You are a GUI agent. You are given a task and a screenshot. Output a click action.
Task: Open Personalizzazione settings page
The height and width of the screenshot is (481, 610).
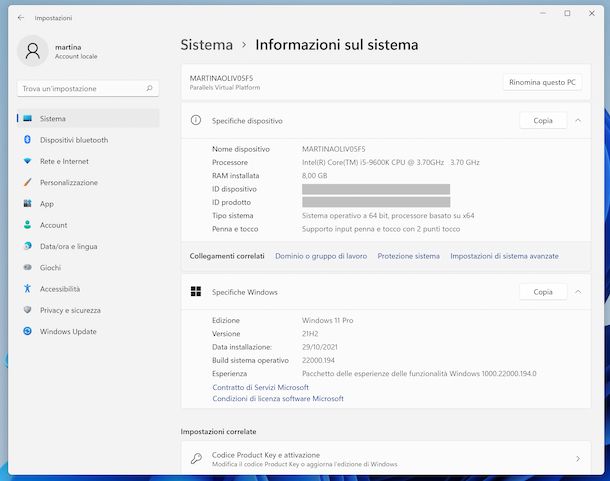pyautogui.click(x=88, y=183)
